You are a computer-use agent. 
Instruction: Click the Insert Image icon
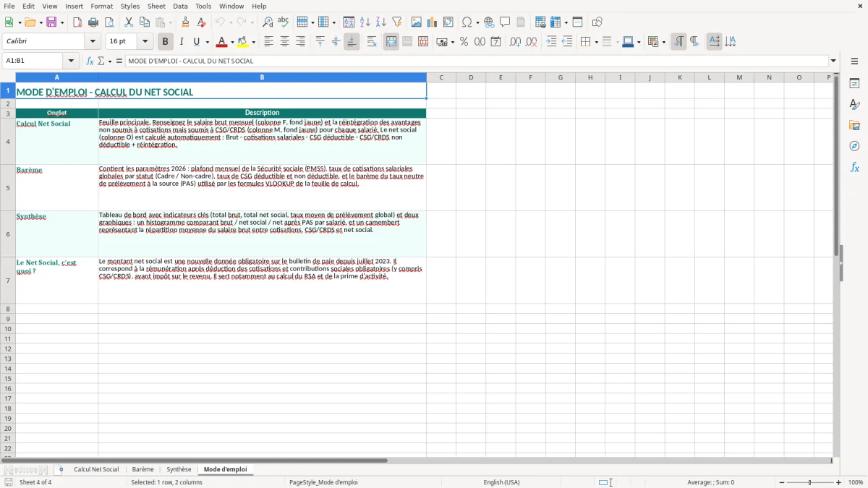(417, 22)
